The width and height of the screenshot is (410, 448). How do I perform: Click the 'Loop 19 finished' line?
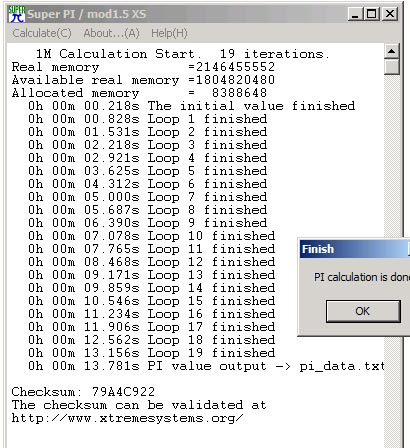point(152,353)
